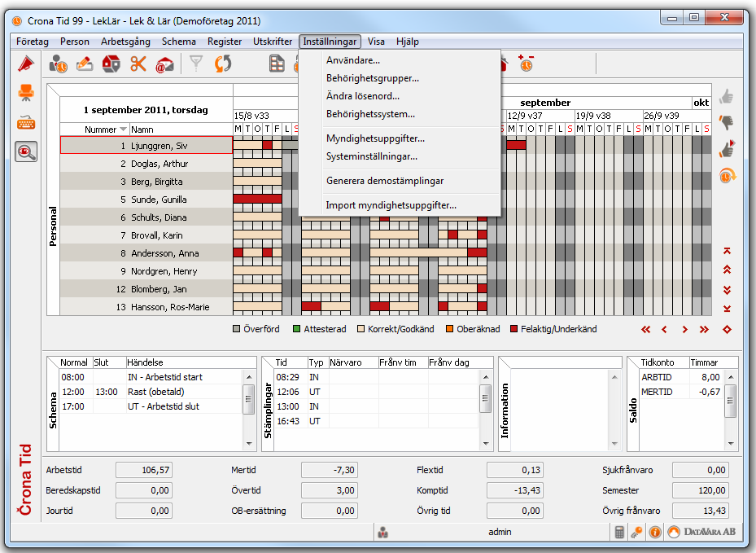The height and width of the screenshot is (553, 756).
Task: Open the Schema menu
Action: 179,42
